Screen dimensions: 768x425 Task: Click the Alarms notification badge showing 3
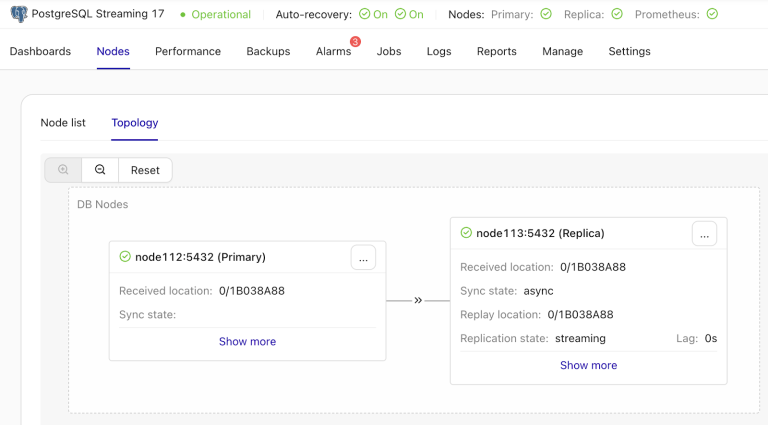355,42
